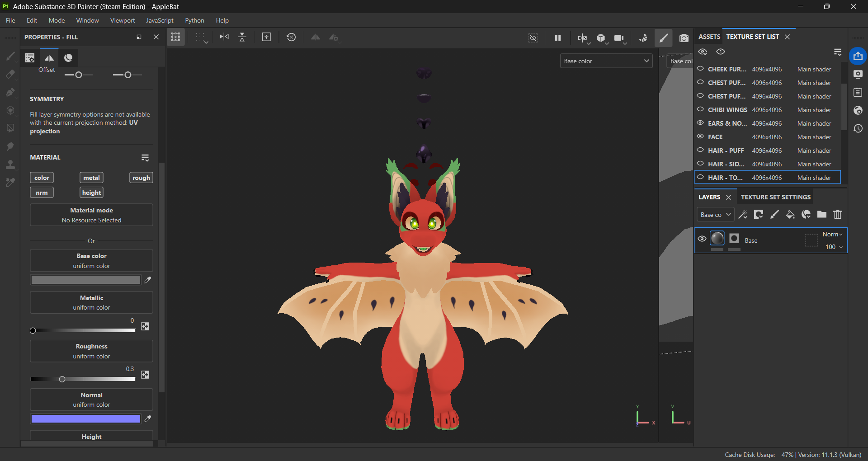
Task: Select the Paint brush tool in left toolbar
Action: [x=10, y=56]
